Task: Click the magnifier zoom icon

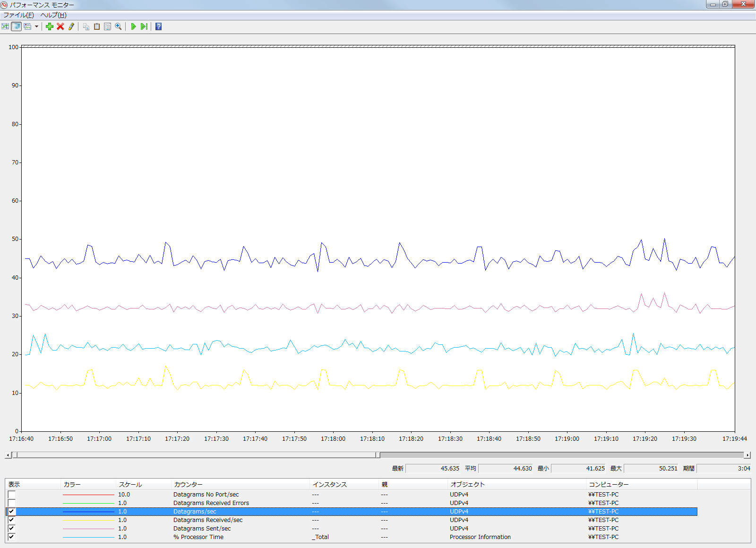Action: point(119,26)
